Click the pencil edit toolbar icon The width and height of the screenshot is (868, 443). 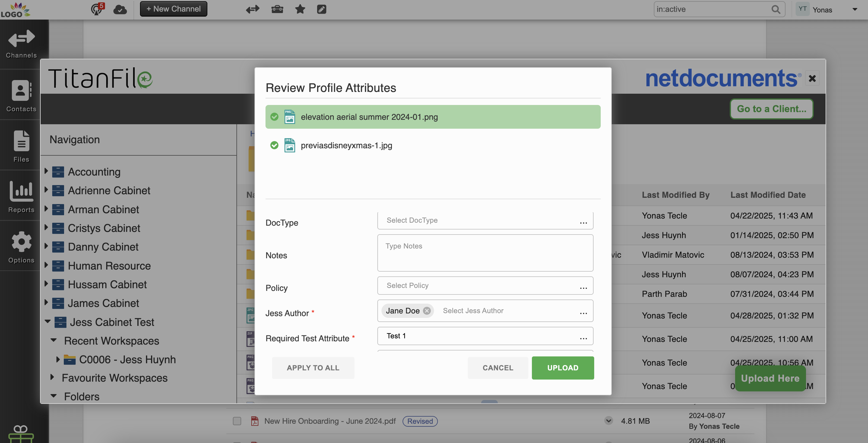(x=322, y=9)
